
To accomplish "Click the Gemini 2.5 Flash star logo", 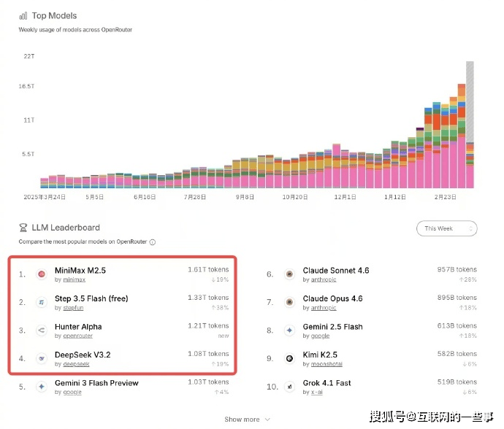I will (289, 330).
